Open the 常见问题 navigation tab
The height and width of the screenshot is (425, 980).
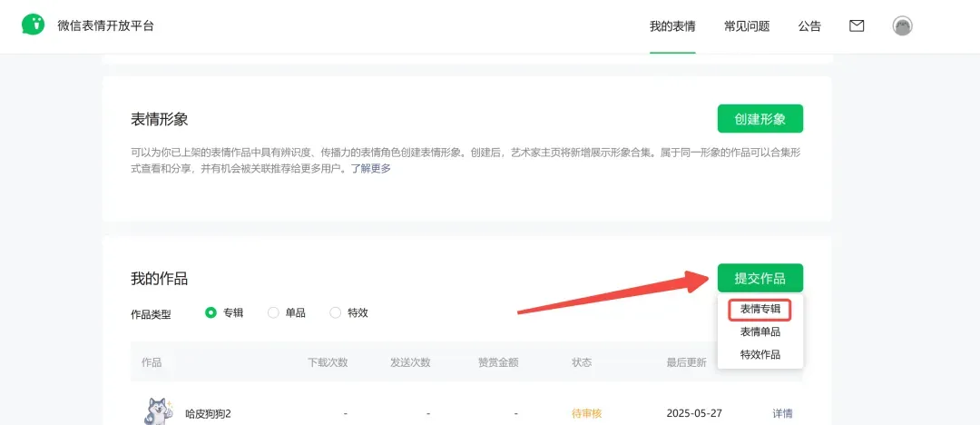pos(747,26)
